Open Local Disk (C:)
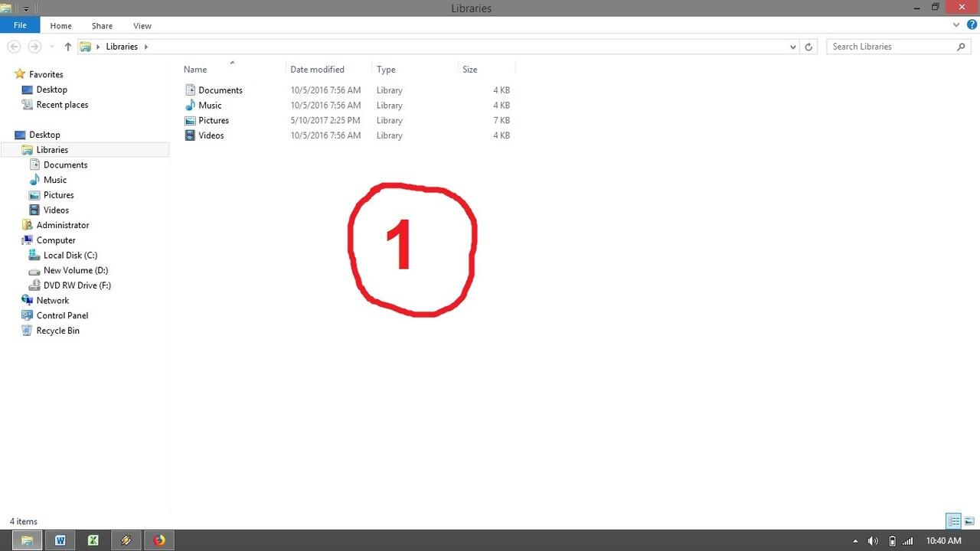 70,255
